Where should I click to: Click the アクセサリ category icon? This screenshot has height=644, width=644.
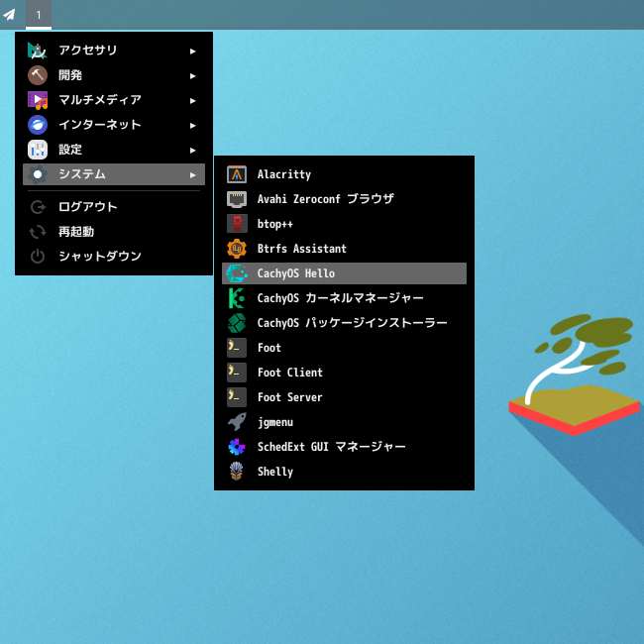(x=38, y=51)
